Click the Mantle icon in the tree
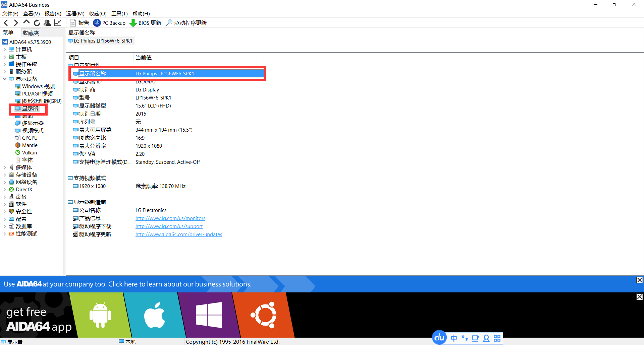Viewport: 644px width, 345px height. pyautogui.click(x=18, y=145)
